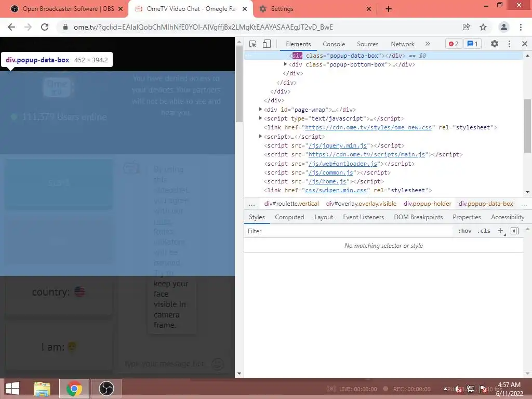
Task: Close the OmeTV Video Chat tab
Action: pos(244,9)
